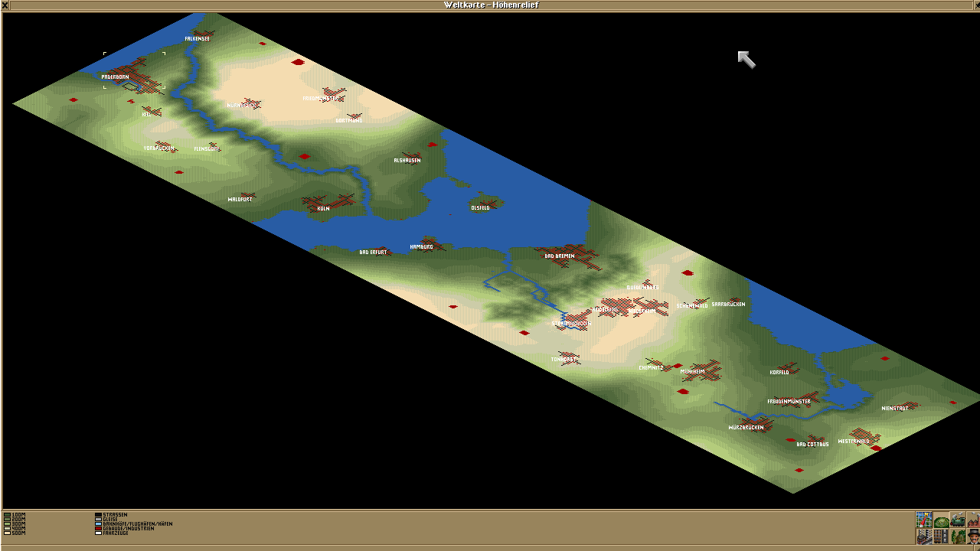The height and width of the screenshot is (551, 980).
Task: Show owners via the top-hat man icon
Action: 973,536
